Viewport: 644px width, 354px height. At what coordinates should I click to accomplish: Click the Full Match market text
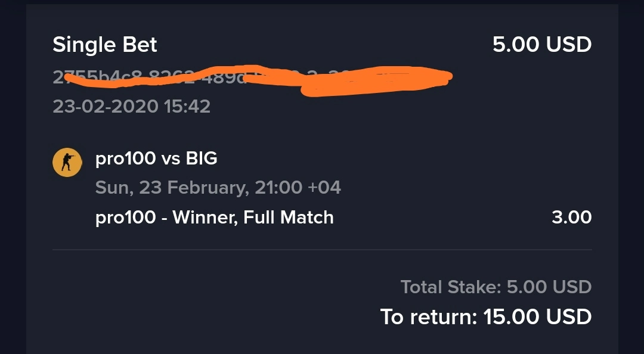point(289,218)
